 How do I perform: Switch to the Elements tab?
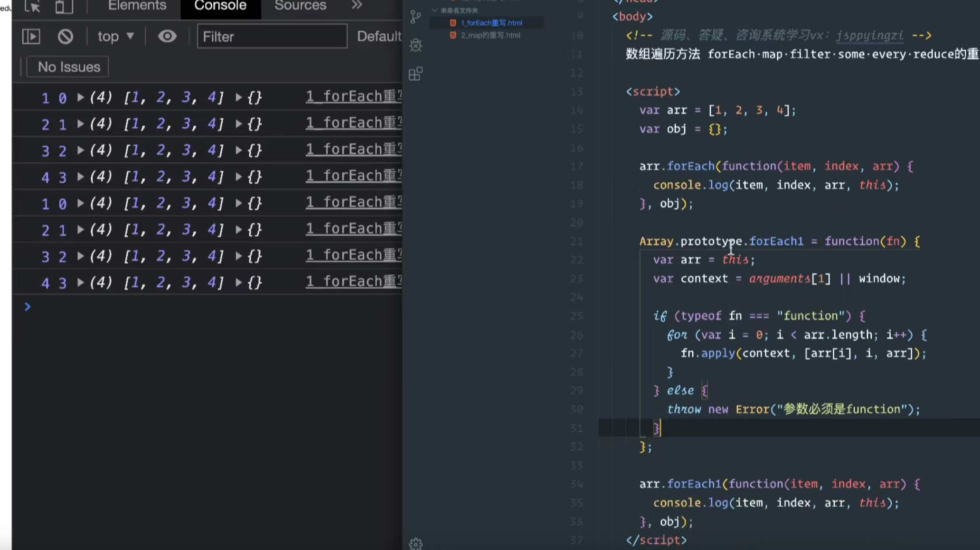point(137,6)
